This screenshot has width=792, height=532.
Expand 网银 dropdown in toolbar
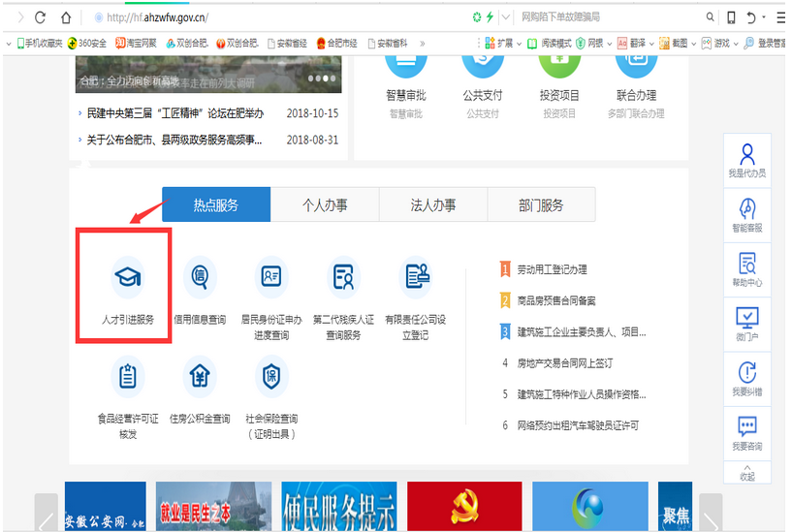click(x=609, y=44)
